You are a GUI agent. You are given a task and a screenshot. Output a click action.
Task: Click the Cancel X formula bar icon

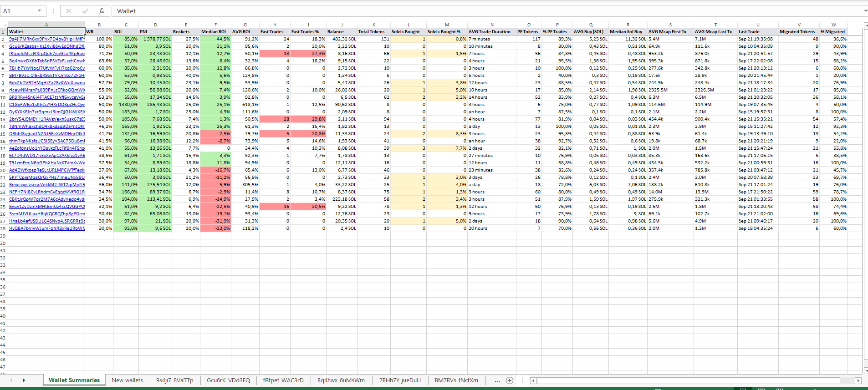click(x=69, y=11)
